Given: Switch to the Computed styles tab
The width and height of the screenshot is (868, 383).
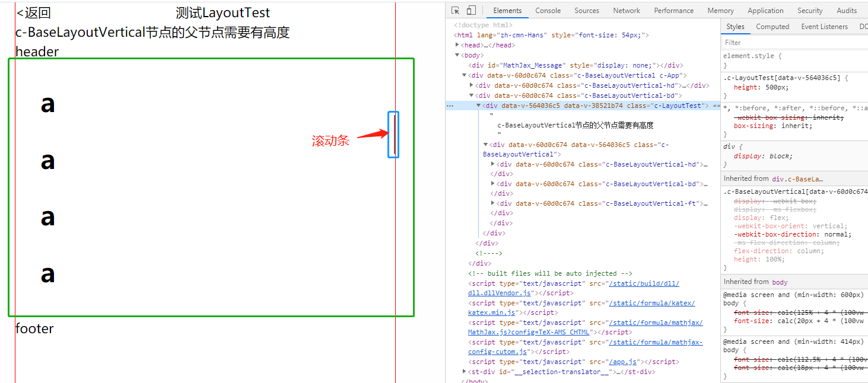Looking at the screenshot, I should pos(772,27).
